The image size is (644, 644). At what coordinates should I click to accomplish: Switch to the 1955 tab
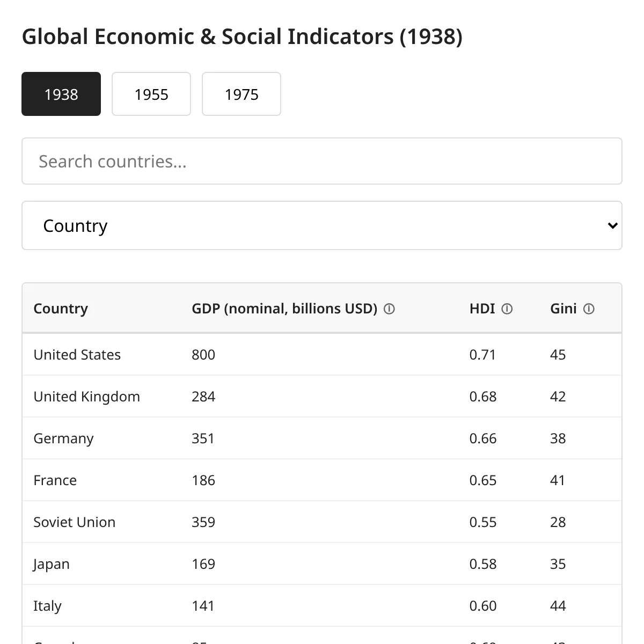151,94
